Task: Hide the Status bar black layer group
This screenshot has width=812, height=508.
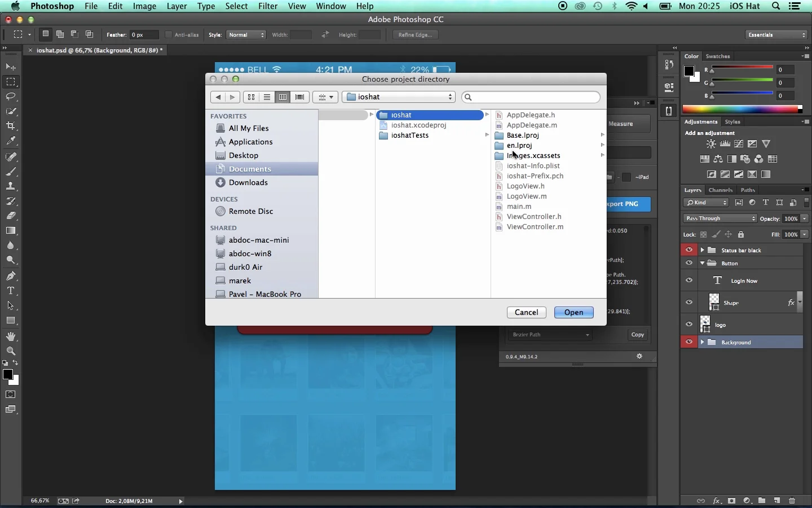Action: point(690,249)
